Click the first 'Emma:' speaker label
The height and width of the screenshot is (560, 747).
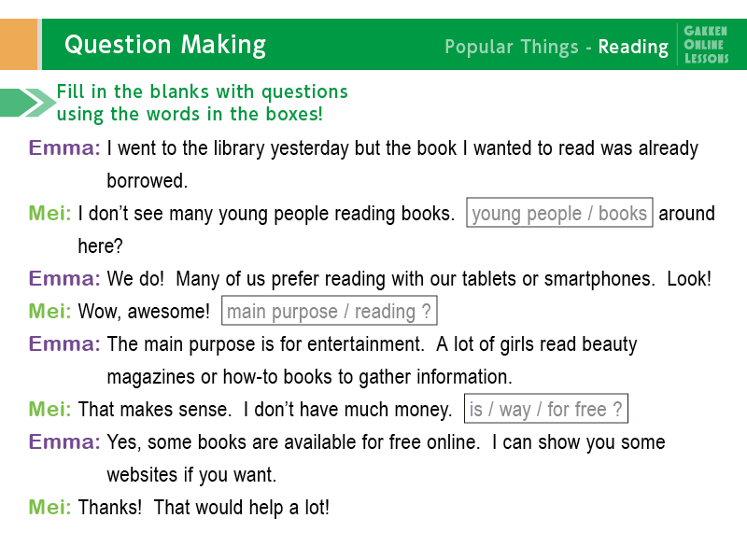pyautogui.click(x=64, y=147)
